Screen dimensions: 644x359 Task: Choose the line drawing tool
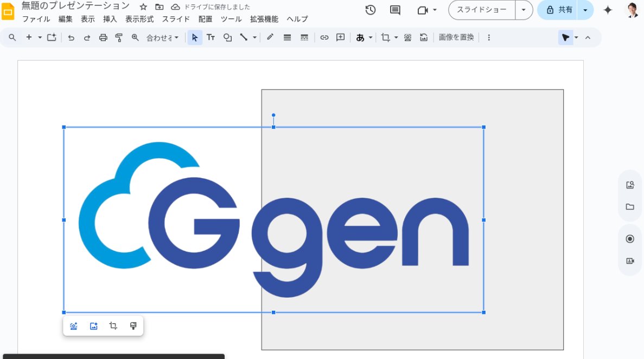244,37
